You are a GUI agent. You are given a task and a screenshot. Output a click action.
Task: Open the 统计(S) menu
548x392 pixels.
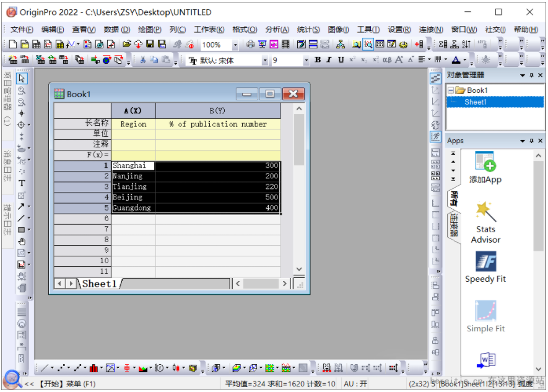click(x=308, y=29)
